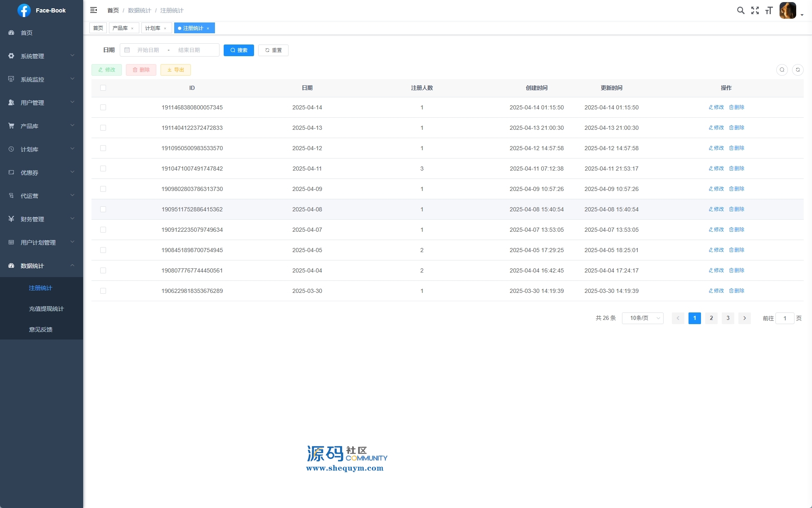Check the select-all checkbox in table header
812x508 pixels.
[103, 88]
